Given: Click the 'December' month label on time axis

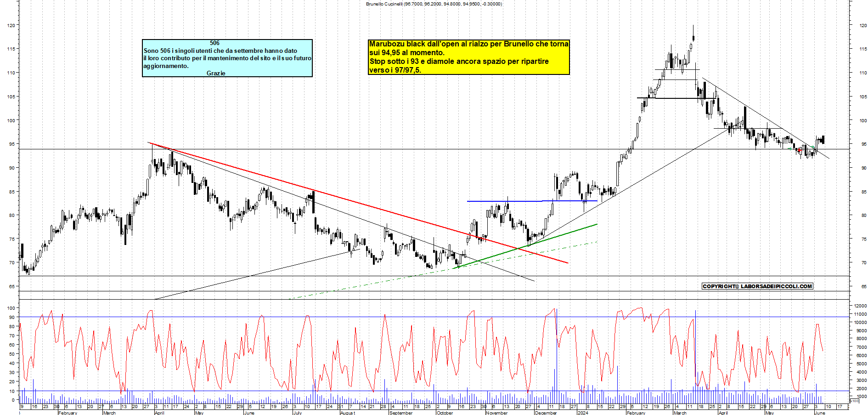Looking at the screenshot, I should [x=546, y=413].
